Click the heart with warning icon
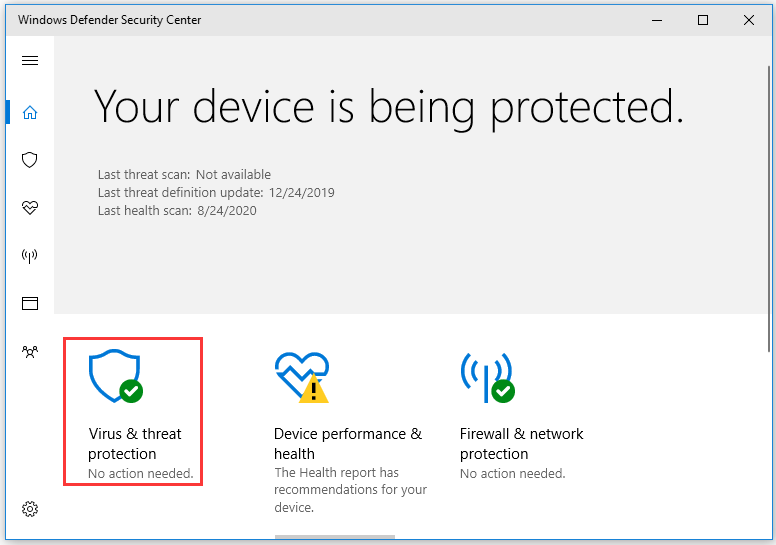The height and width of the screenshot is (545, 776). pyautogui.click(x=302, y=377)
